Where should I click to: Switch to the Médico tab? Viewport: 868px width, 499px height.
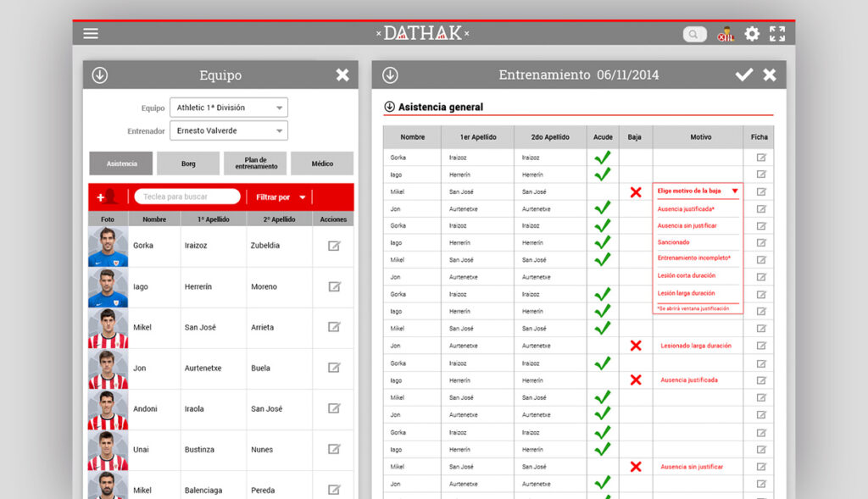(322, 164)
